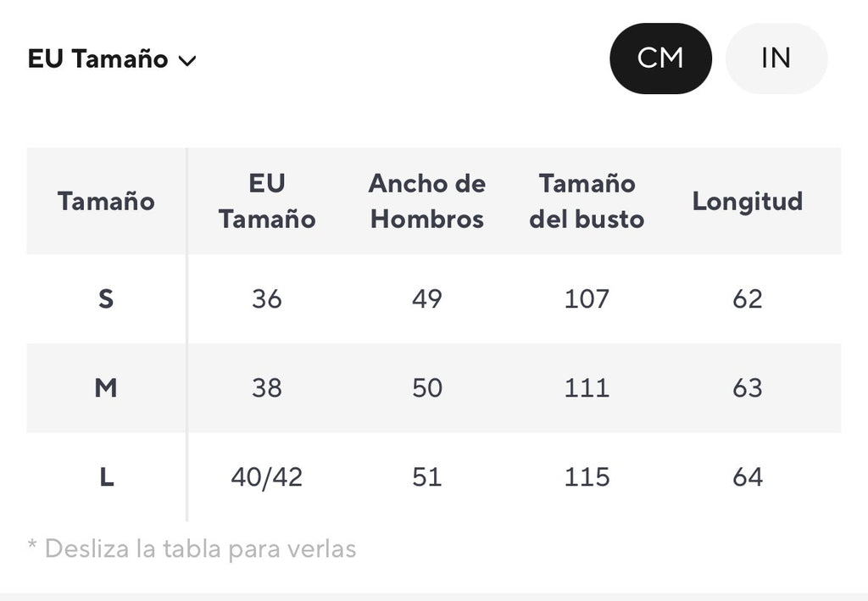The height and width of the screenshot is (601, 868).
Task: Click EU size value 36
Action: [267, 299]
